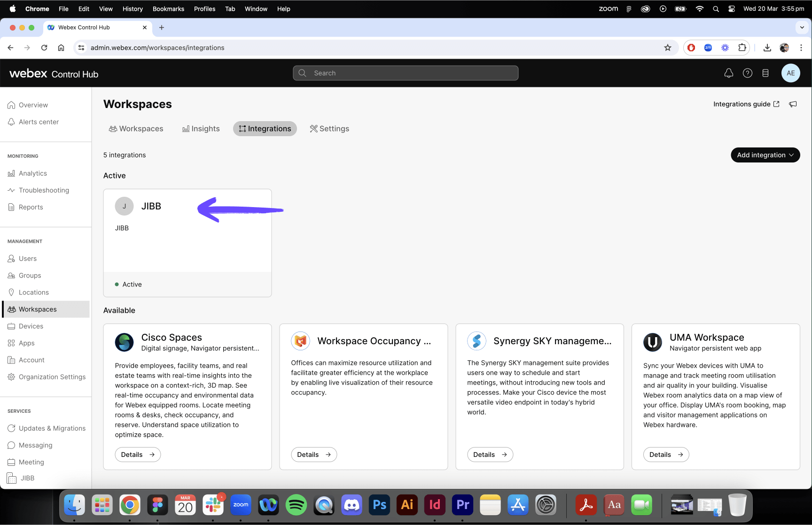812x525 pixels.
Task: Open the AE user profile avatar
Action: click(x=791, y=73)
